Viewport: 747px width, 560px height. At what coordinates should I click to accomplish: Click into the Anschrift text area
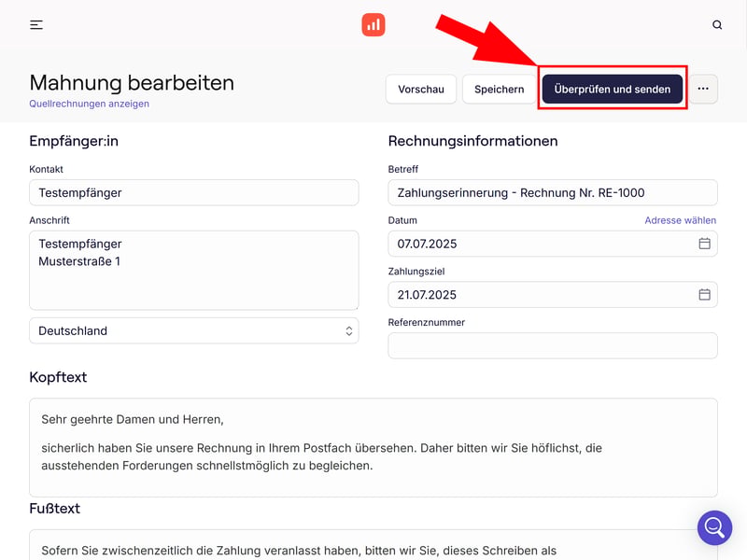[194, 271]
